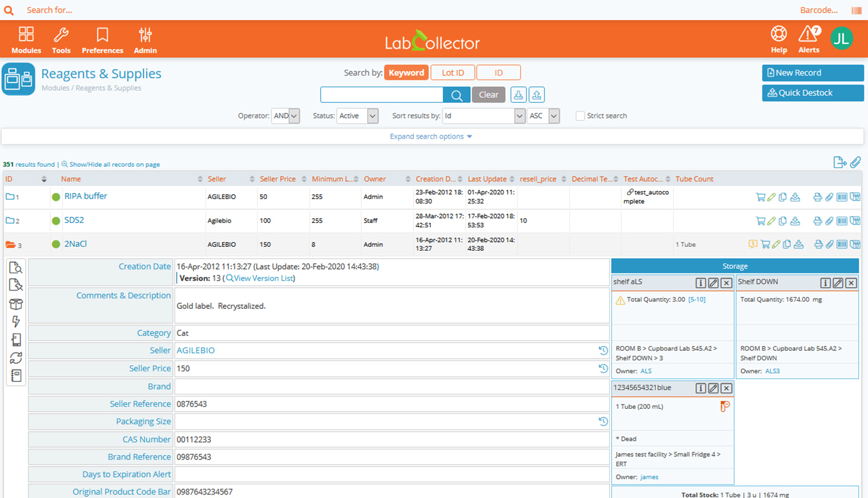Open the Status Active dropdown
The image size is (868, 498).
point(357,116)
